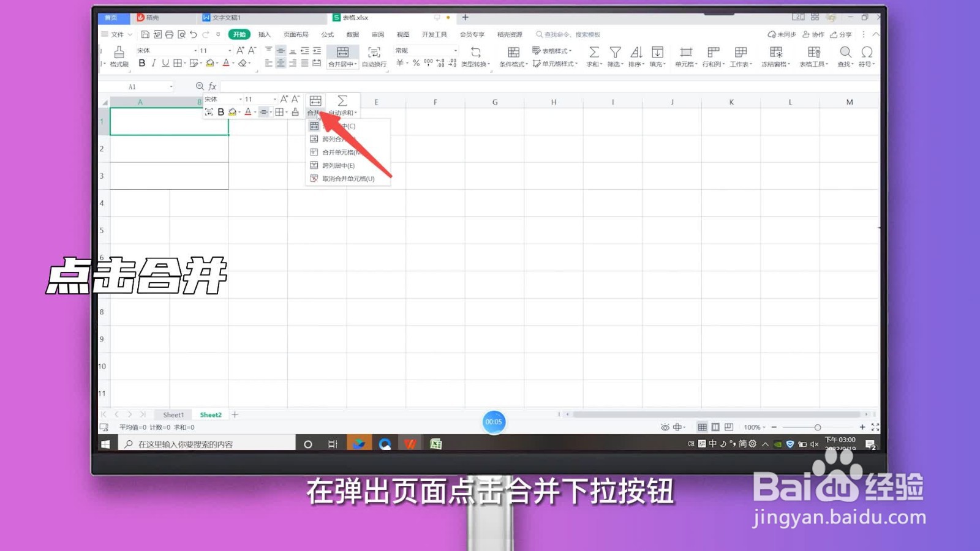Open the 单元格样式 dropdown

click(x=556, y=64)
